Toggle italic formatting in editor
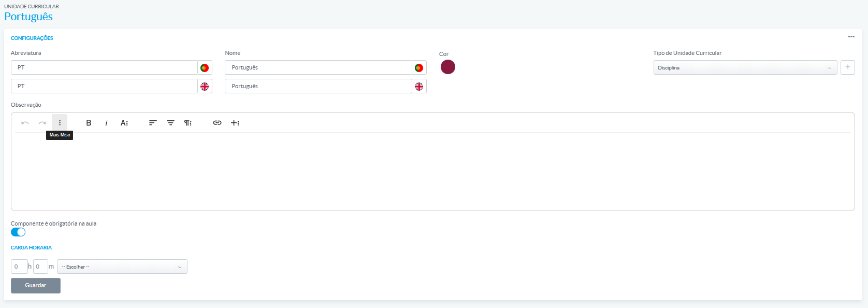The width and height of the screenshot is (868, 308). (x=106, y=123)
